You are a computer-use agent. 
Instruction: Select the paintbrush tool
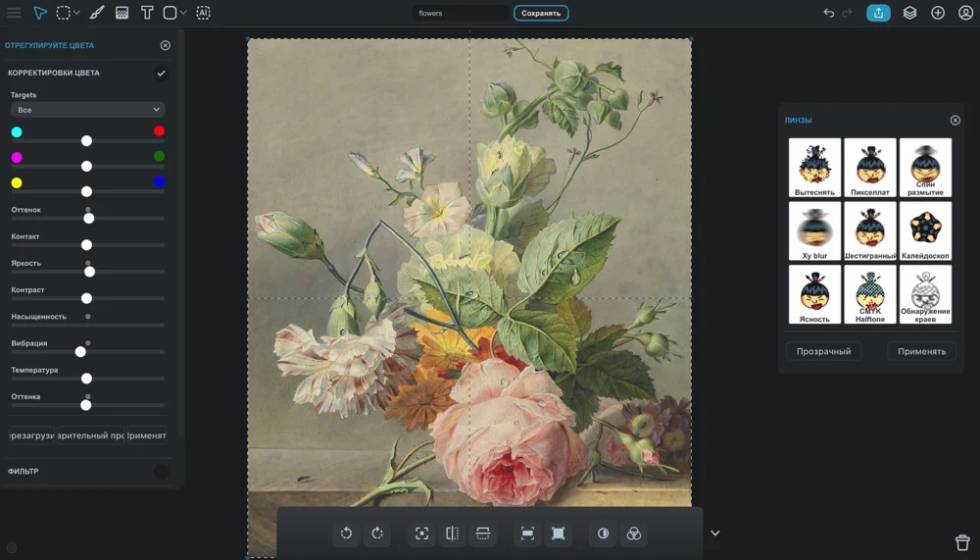coord(96,13)
